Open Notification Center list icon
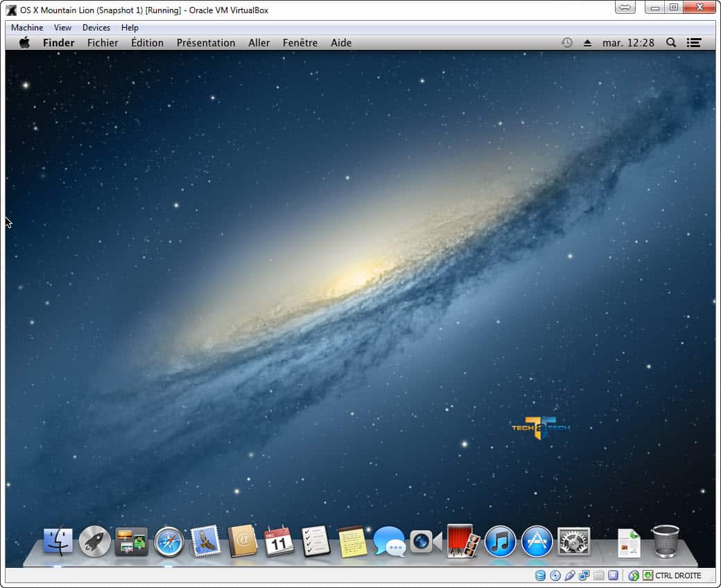Viewport: 721px width, 588px height. (x=694, y=43)
